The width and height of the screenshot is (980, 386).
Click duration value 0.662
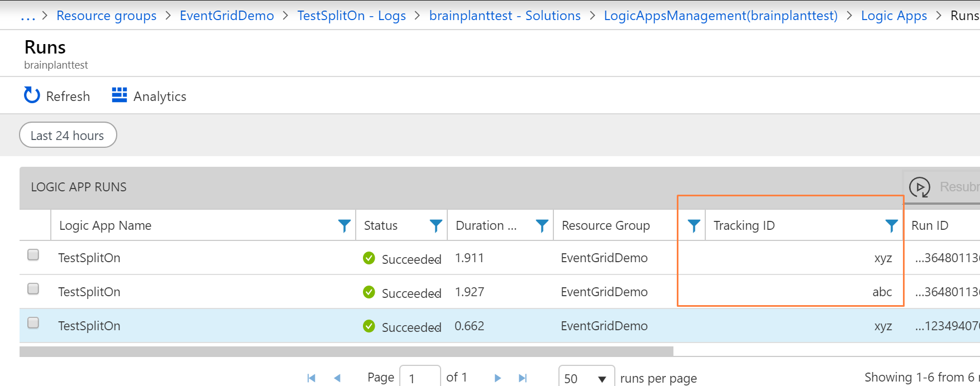click(469, 326)
